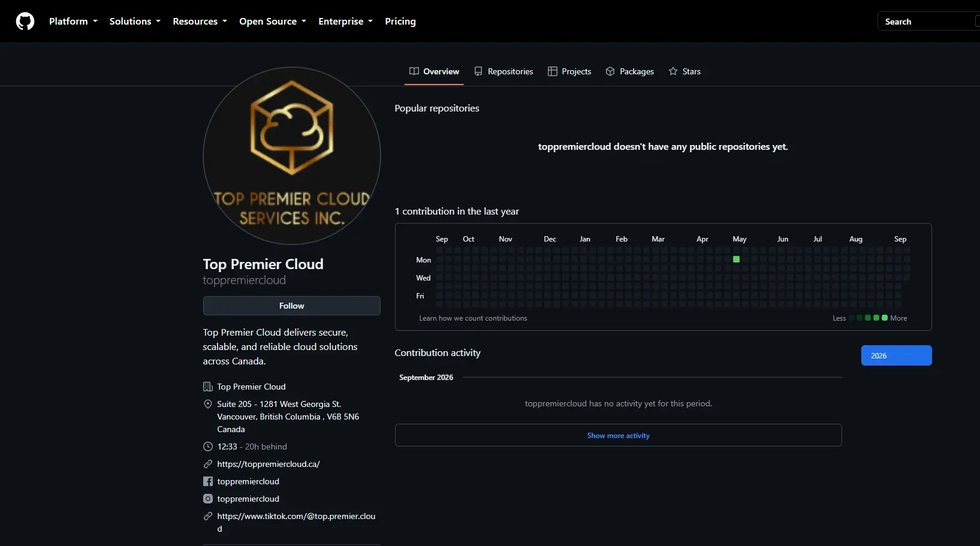Click the Top Premier Cloud avatar image
The image size is (980, 546).
pyautogui.click(x=292, y=156)
